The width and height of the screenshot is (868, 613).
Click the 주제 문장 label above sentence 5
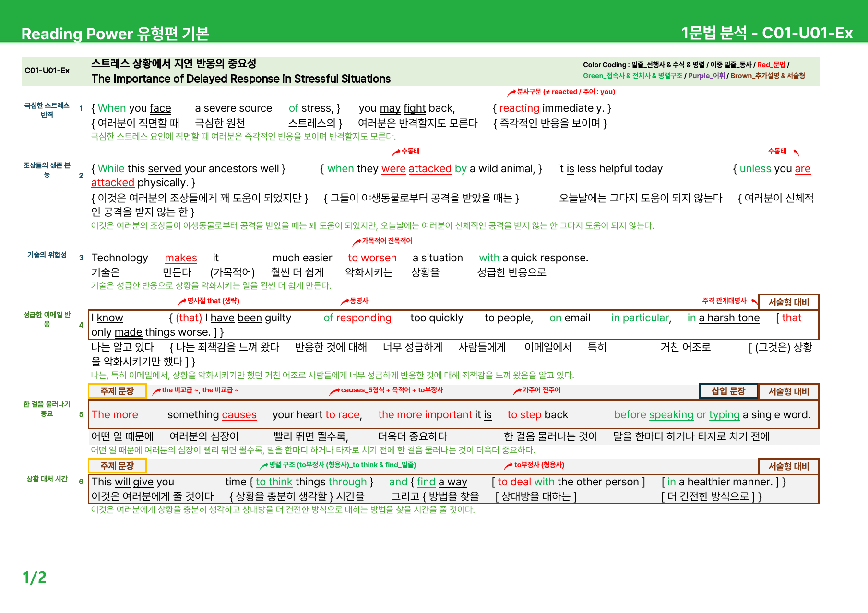click(117, 391)
